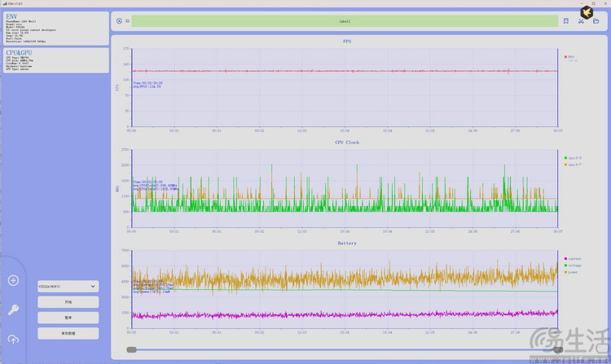This screenshot has width=611, height=364.
Task: Toggle current series in Battery legend
Action: [x=574, y=258]
